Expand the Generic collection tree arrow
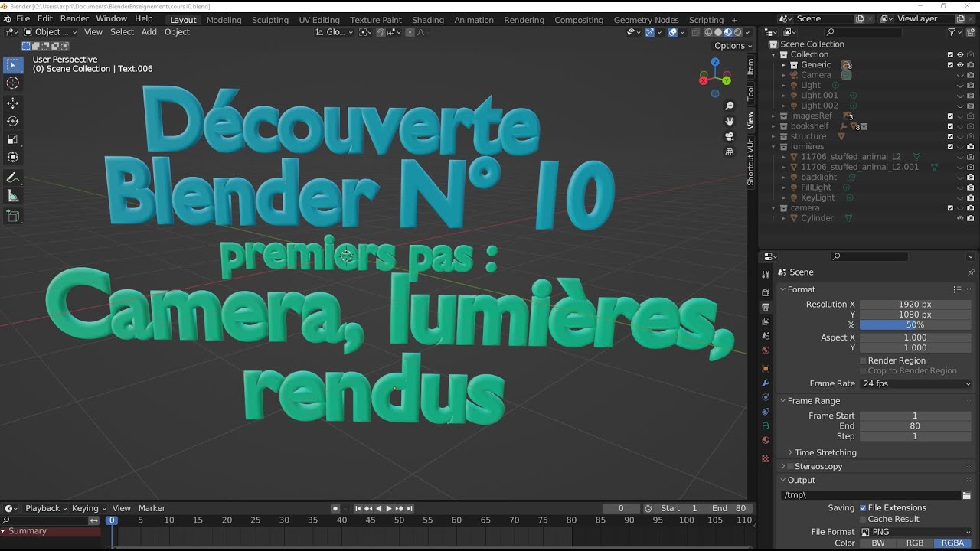980x551 pixels. tap(784, 65)
